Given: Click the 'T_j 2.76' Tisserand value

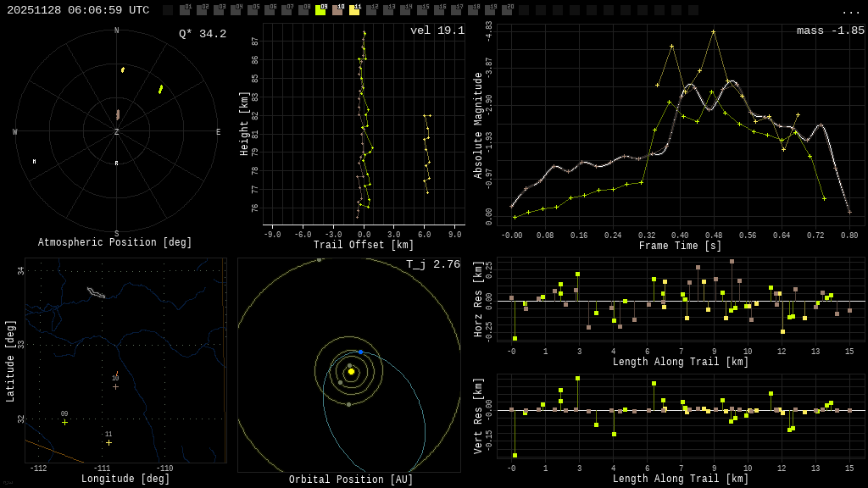Looking at the screenshot, I should (x=433, y=264).
